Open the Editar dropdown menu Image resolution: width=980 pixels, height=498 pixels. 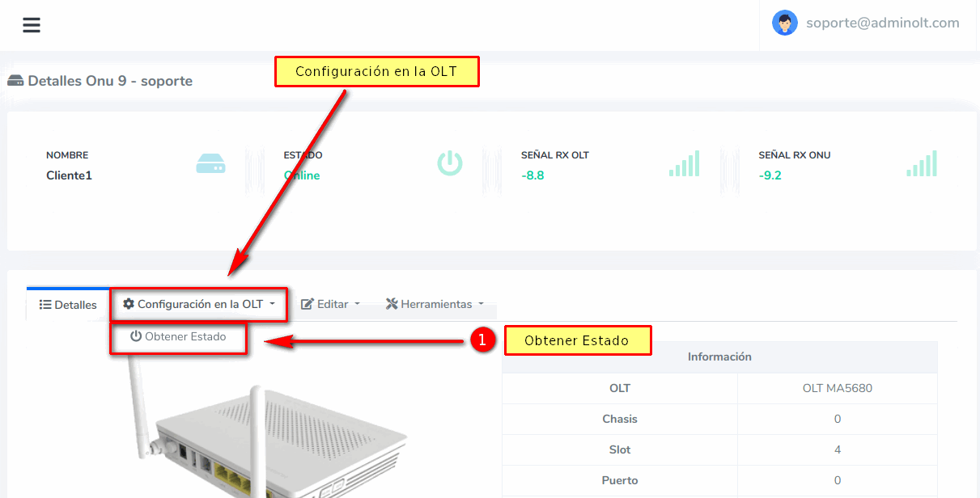point(330,304)
